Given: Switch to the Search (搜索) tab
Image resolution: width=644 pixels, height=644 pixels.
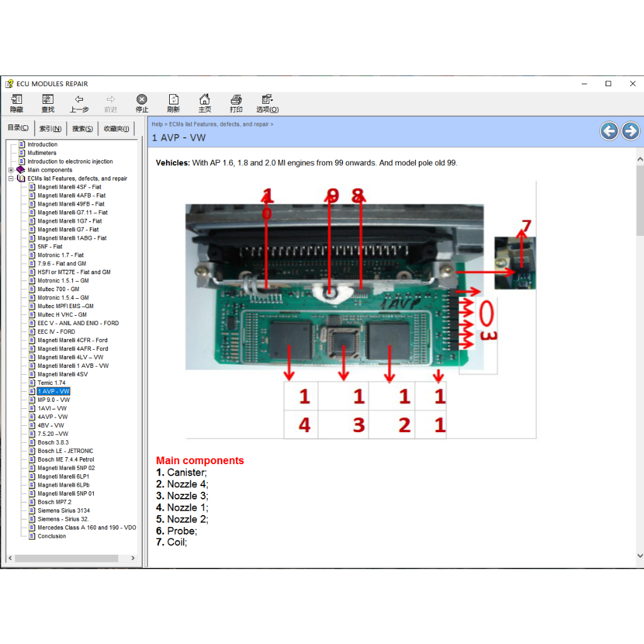Looking at the screenshot, I should [82, 128].
